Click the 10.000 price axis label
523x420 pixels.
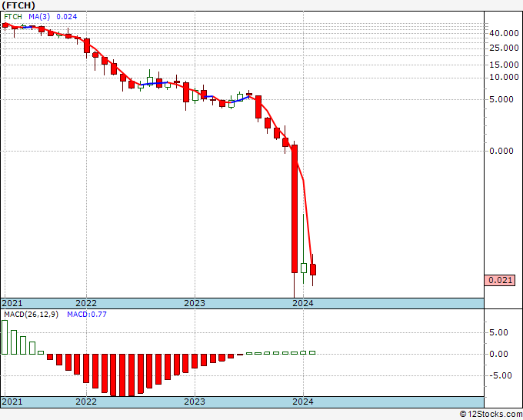pyautogui.click(x=504, y=78)
